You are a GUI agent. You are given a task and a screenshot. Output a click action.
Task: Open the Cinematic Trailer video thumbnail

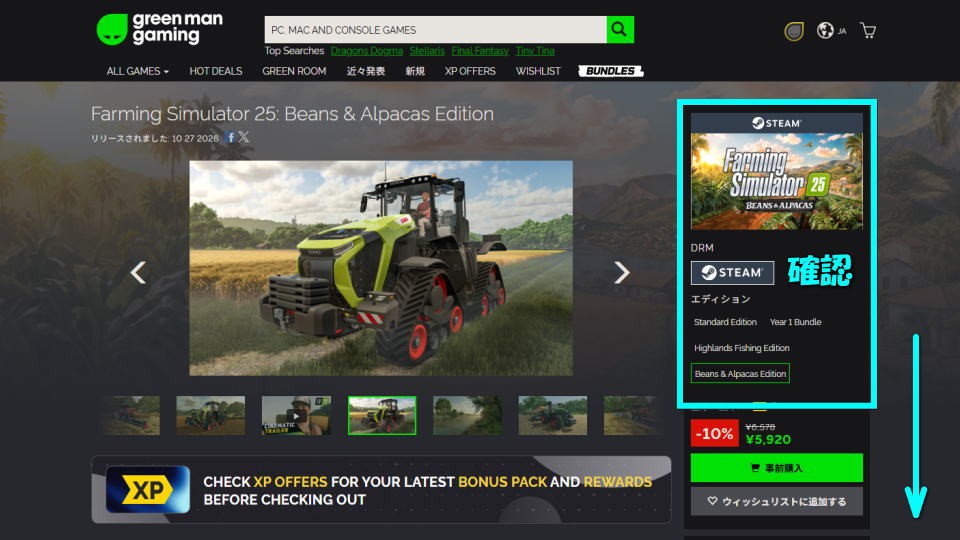[x=296, y=416]
